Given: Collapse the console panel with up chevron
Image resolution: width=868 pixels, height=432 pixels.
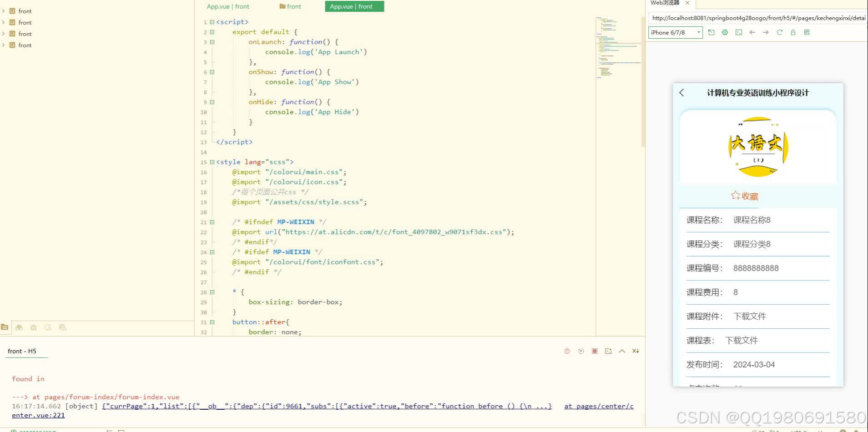Looking at the screenshot, I should (622, 351).
